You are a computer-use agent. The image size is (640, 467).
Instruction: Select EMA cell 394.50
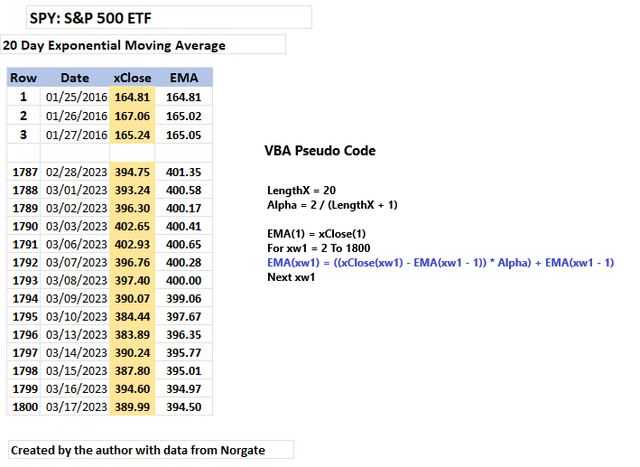tap(184, 407)
